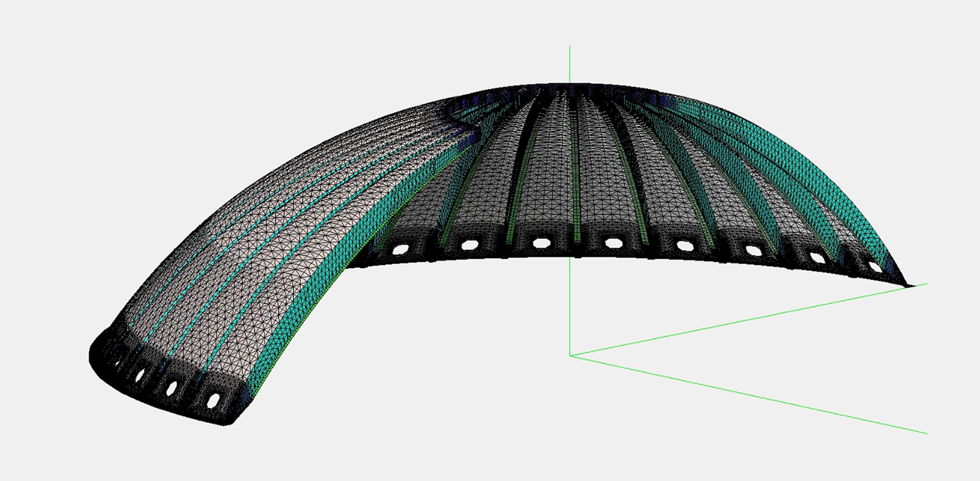Image resolution: width=980 pixels, height=481 pixels.
Task: Pick the pointed right tip of the mesh
Action: [910, 285]
